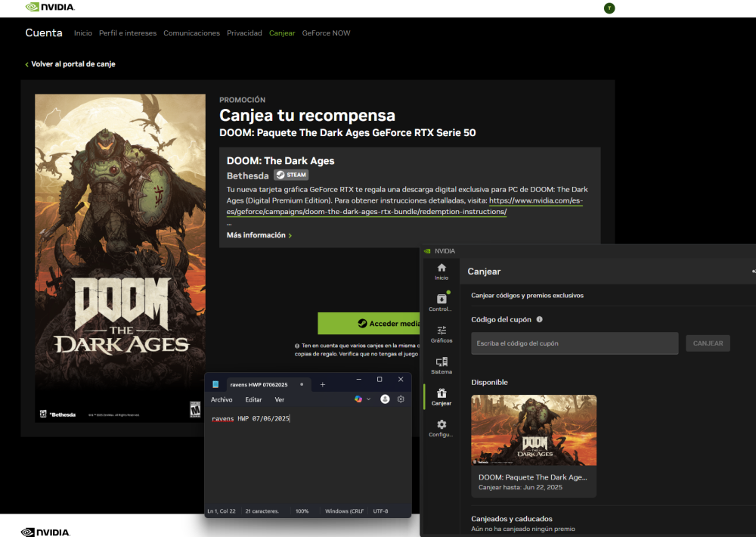This screenshot has height=537, width=756.
Task: Open Inicio tab in Cuenta navigation
Action: click(x=83, y=33)
